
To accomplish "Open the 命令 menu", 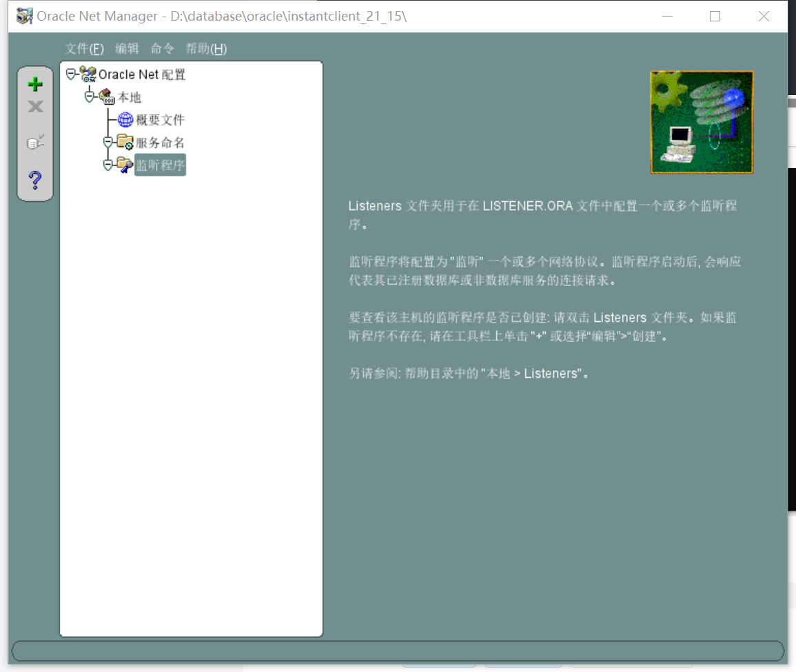I will [163, 49].
